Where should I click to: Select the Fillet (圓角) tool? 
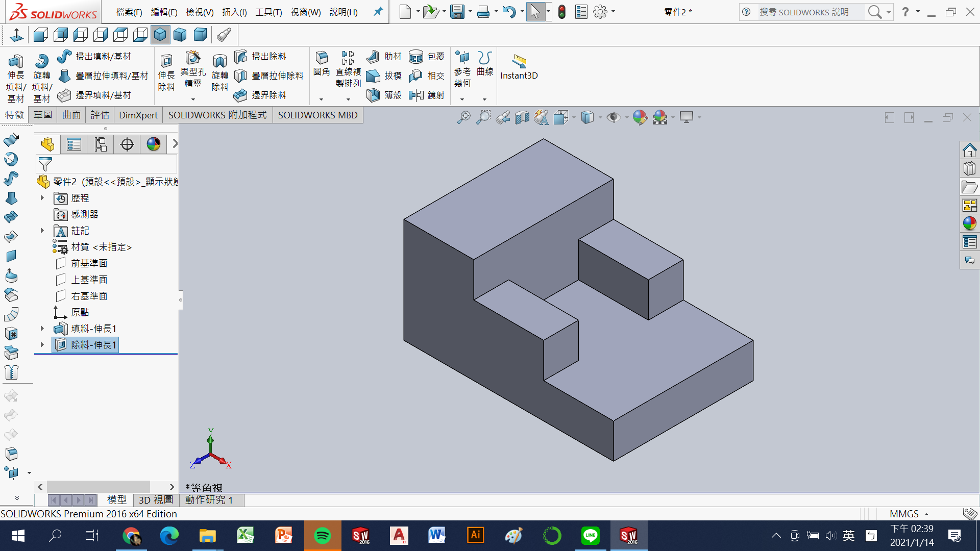click(x=322, y=64)
